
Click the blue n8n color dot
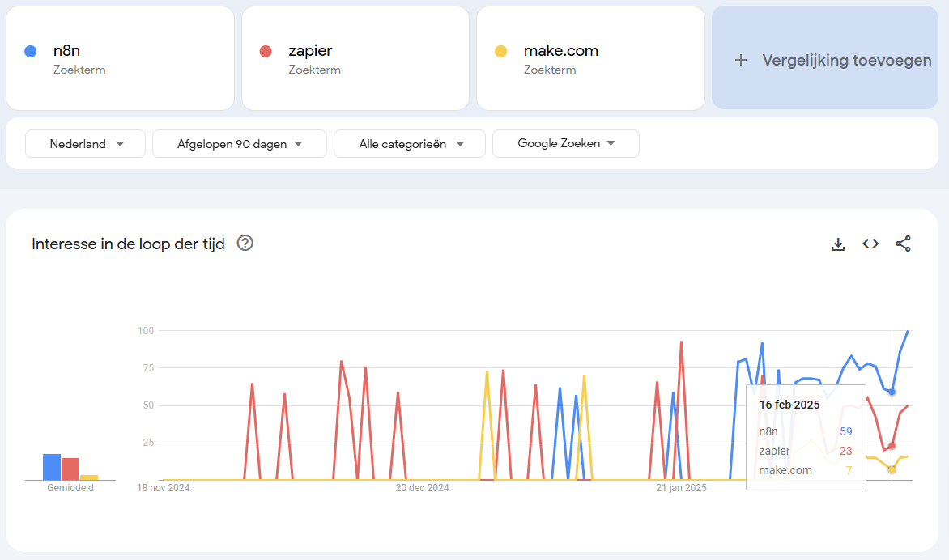[x=30, y=52]
